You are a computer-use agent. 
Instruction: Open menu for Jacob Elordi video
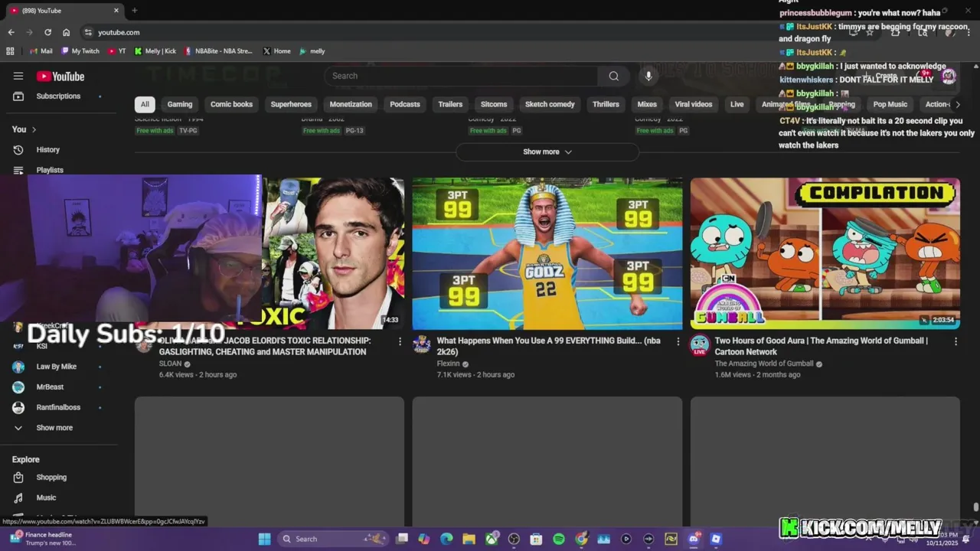coord(400,341)
